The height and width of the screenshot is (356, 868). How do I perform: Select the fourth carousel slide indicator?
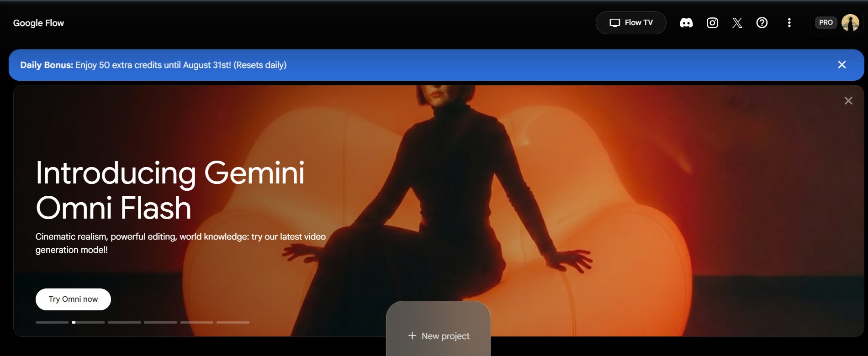pos(160,322)
